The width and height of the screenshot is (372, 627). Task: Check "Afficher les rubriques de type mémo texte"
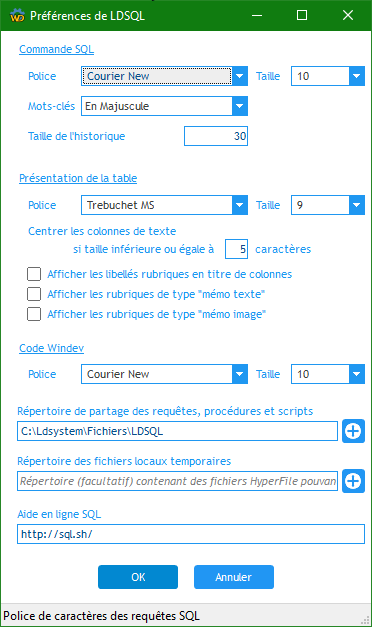click(x=34, y=294)
